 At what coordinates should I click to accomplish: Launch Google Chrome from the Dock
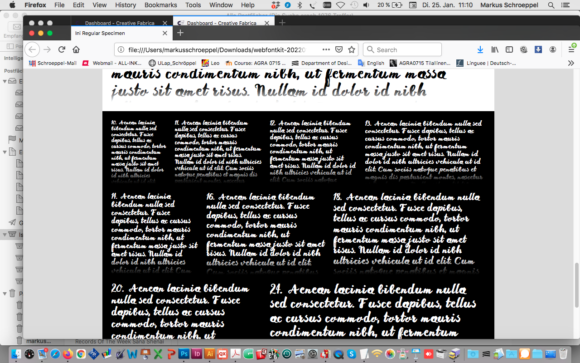pos(81,354)
